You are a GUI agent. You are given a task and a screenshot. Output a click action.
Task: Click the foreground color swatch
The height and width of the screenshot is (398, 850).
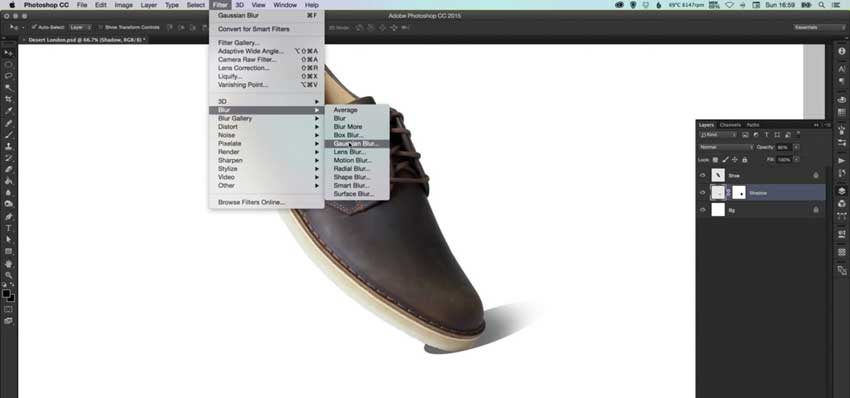click(6, 293)
